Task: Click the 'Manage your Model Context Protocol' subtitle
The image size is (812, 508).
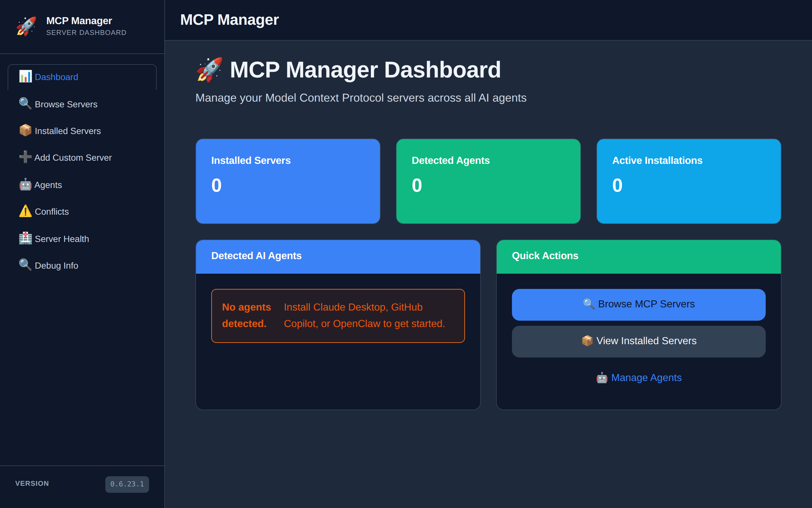Action: (x=361, y=98)
